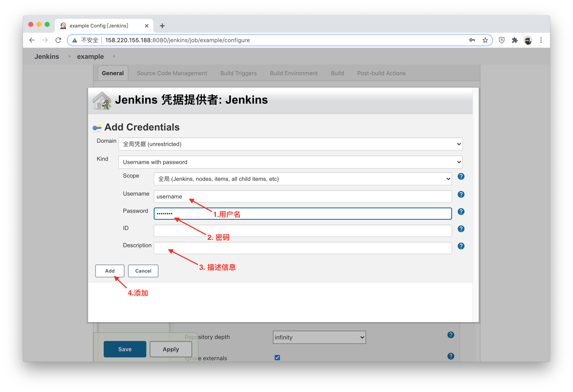Go to the example breadcrumb link
The width and height of the screenshot is (573, 392).
(x=90, y=57)
